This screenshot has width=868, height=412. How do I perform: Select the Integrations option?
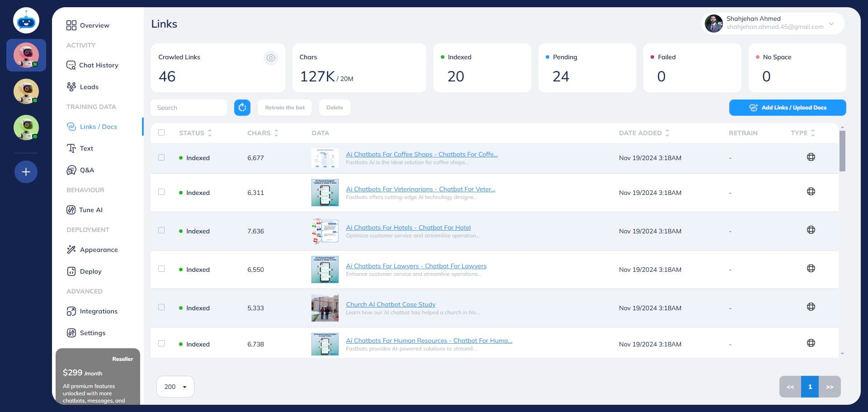(x=98, y=311)
